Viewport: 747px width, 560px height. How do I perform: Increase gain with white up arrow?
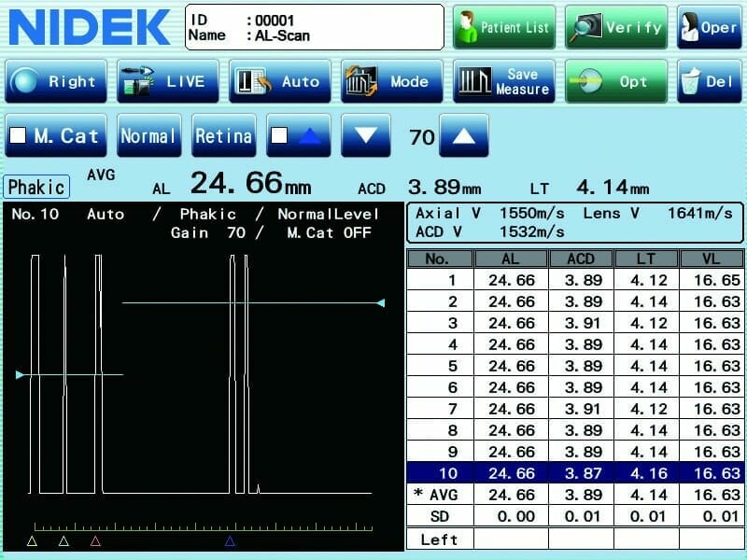pyautogui.click(x=463, y=136)
